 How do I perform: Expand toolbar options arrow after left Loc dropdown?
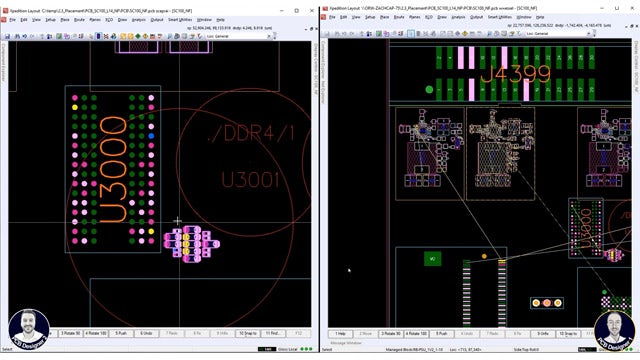click(275, 36)
